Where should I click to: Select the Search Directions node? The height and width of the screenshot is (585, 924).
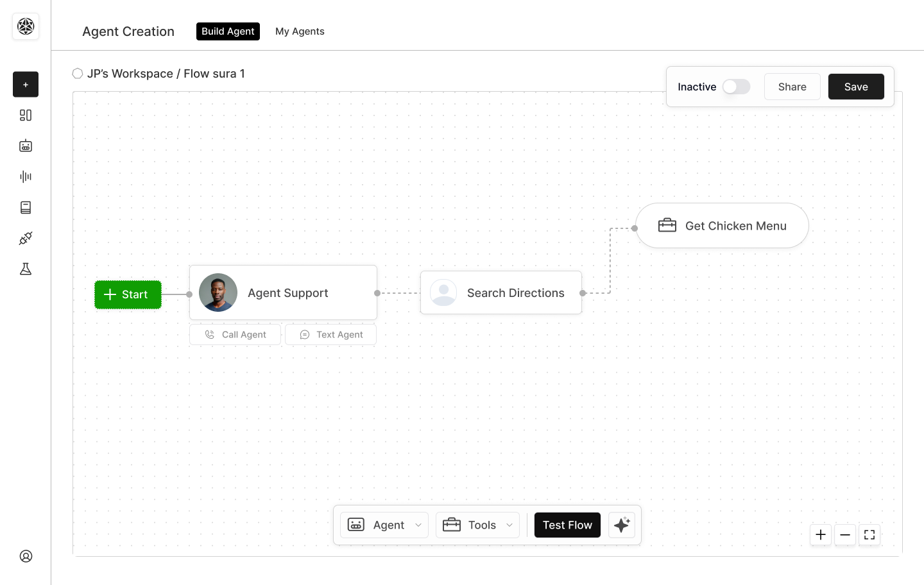501,292
